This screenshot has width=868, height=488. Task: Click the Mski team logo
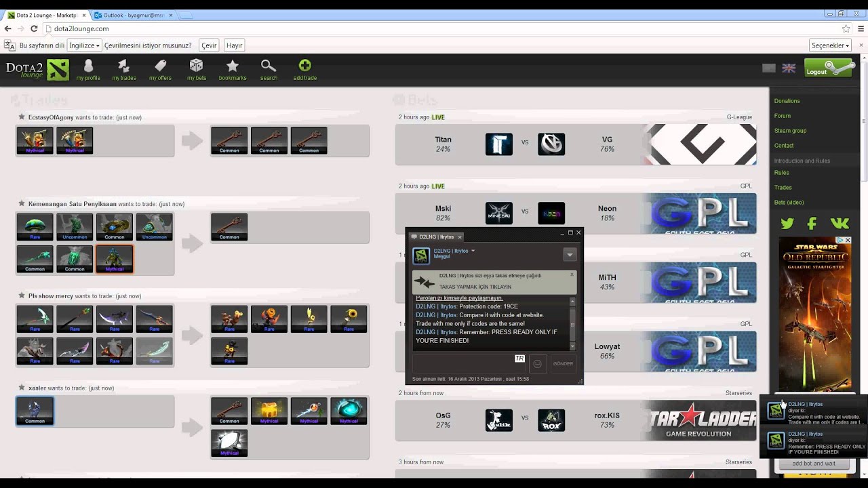coord(499,213)
